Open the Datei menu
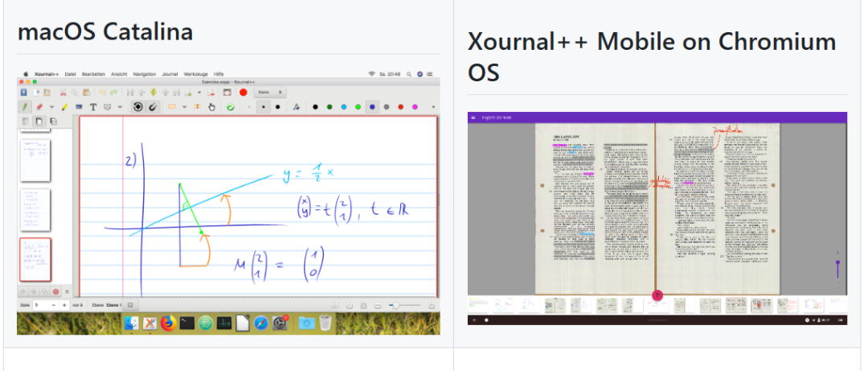 coord(70,73)
